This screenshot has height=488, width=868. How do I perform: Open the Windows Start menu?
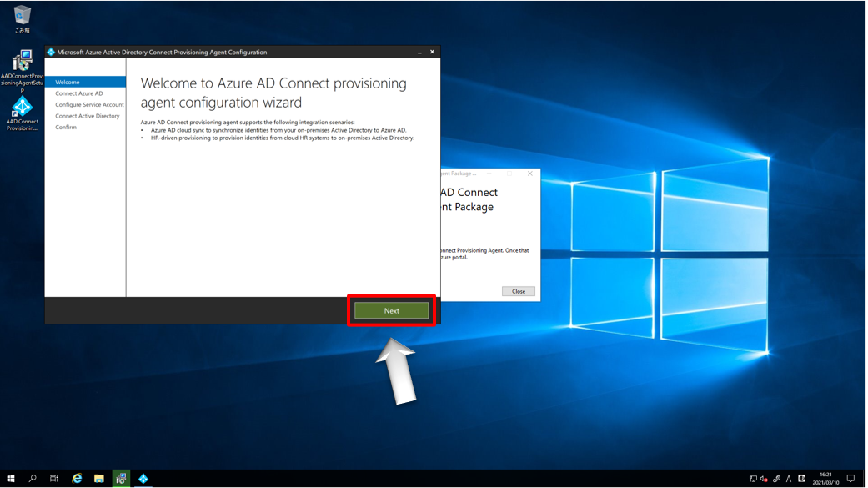11,479
